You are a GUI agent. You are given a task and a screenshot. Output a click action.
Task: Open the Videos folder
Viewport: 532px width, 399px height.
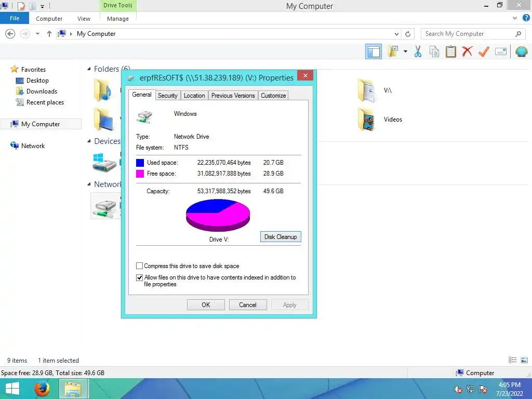point(380,119)
